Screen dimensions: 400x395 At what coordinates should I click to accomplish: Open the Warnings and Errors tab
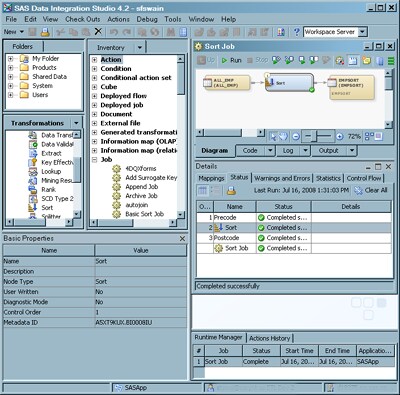(282, 178)
